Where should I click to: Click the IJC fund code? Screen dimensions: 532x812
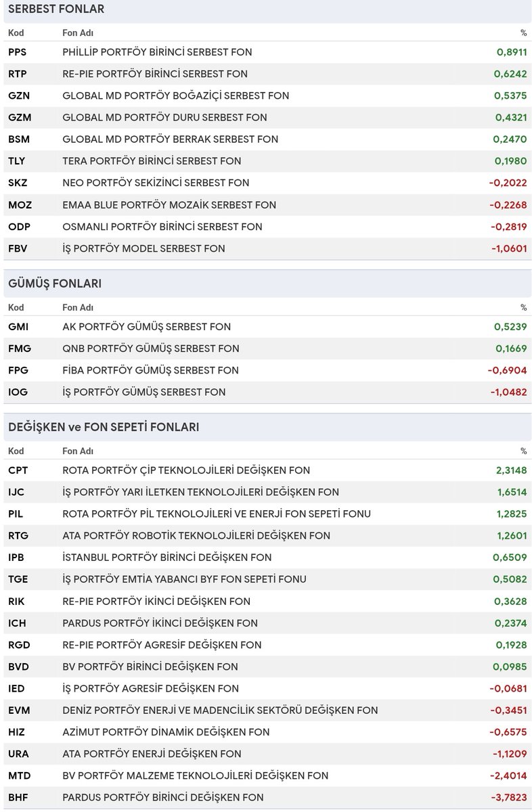(17, 492)
